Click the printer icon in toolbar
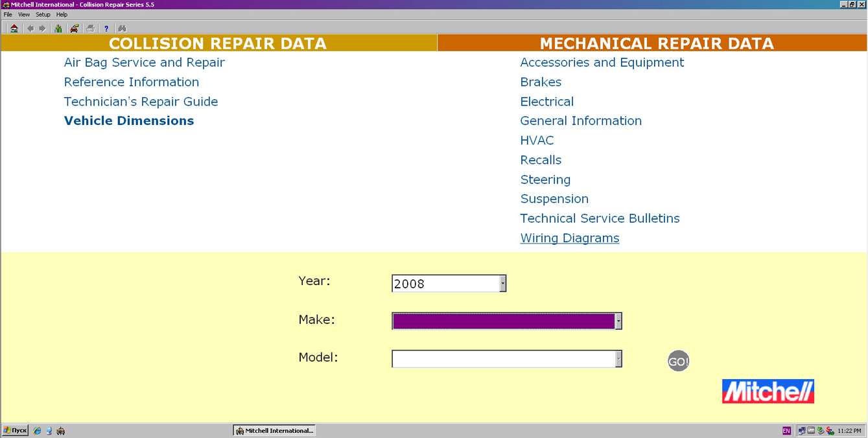The width and height of the screenshot is (868, 438). click(91, 29)
